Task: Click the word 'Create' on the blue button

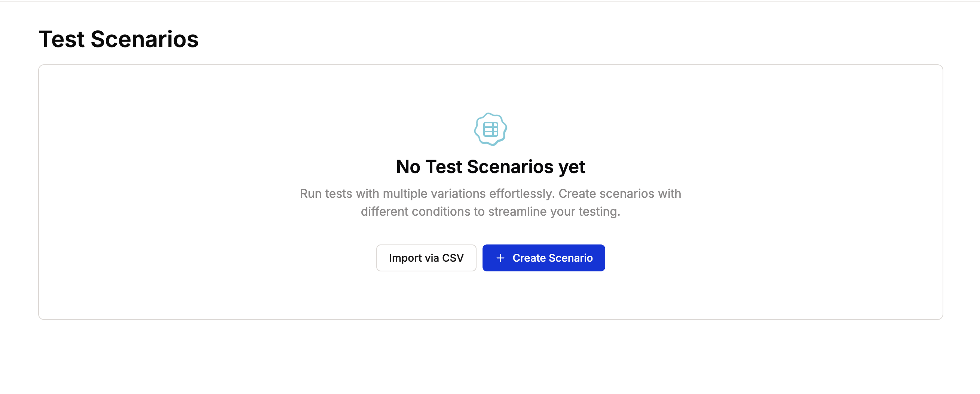Action: pyautogui.click(x=529, y=258)
